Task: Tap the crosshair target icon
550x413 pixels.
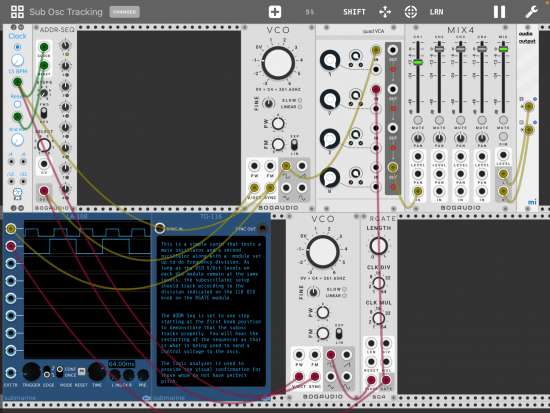Action: [410, 12]
